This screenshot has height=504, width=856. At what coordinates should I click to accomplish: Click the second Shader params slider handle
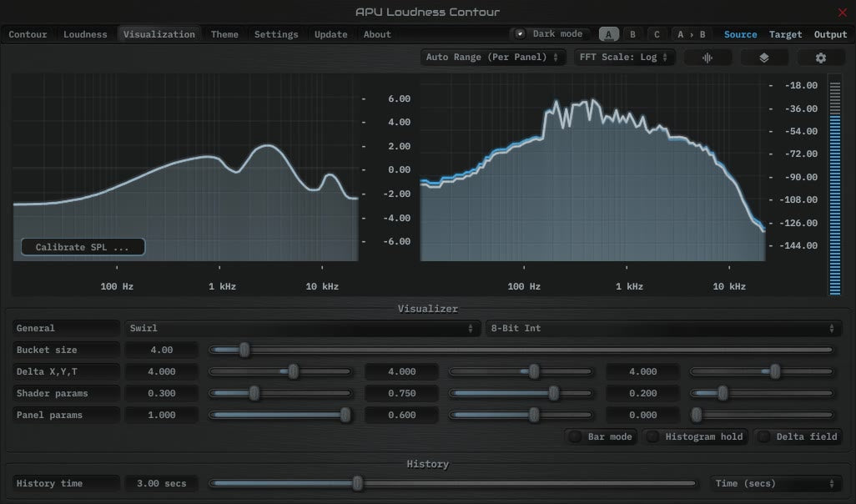click(x=553, y=393)
